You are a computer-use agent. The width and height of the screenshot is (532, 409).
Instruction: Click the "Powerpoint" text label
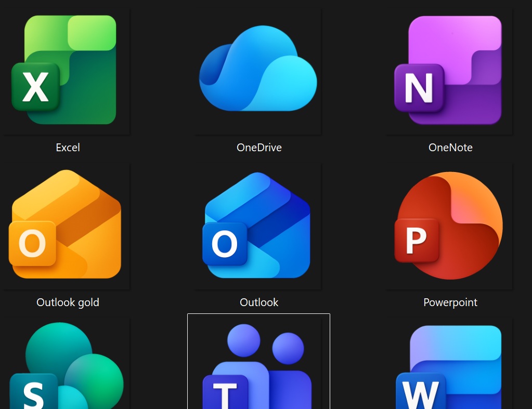(450, 302)
